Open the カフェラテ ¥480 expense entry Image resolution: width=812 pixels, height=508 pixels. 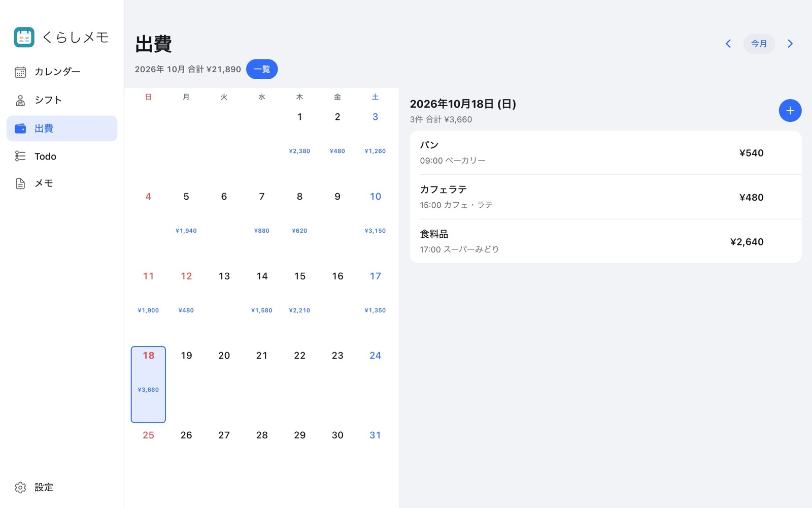click(605, 197)
